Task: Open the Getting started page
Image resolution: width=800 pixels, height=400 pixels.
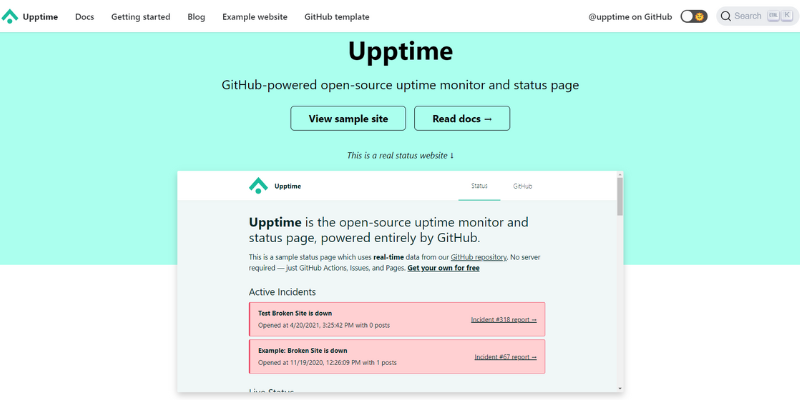Action: (141, 17)
